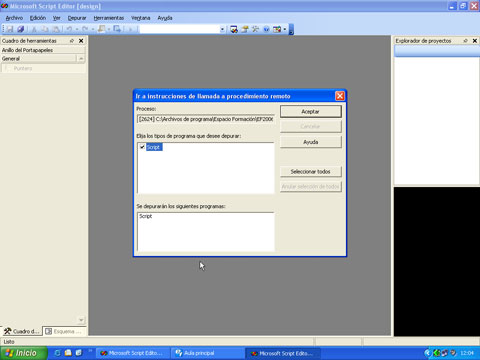Click the empty toolbar combo box field
Image resolution: width=480 pixels, height=360 pixels.
[179, 29]
